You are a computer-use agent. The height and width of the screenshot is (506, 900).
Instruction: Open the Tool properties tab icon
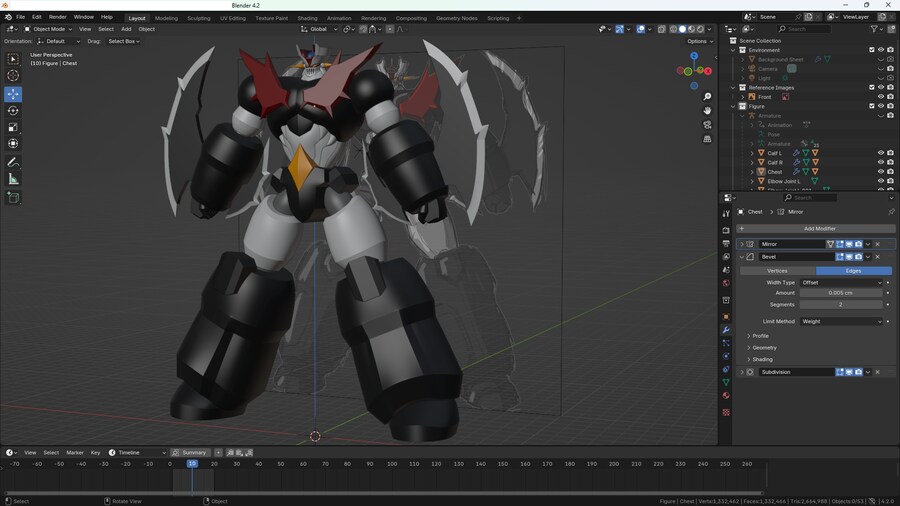(726, 213)
